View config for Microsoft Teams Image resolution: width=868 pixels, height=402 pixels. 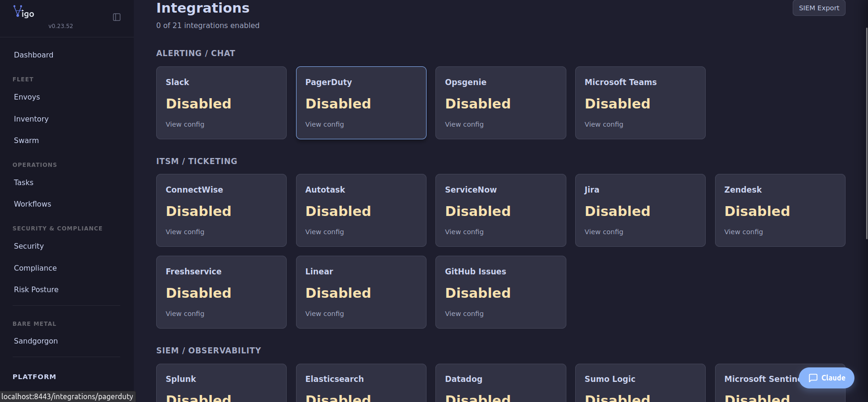[604, 124]
